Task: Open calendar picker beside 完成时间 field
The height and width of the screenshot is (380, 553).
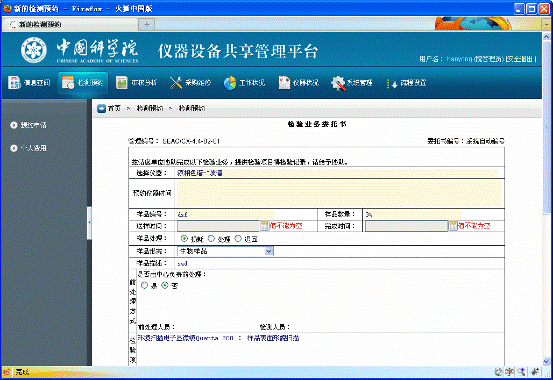Action: pos(453,226)
